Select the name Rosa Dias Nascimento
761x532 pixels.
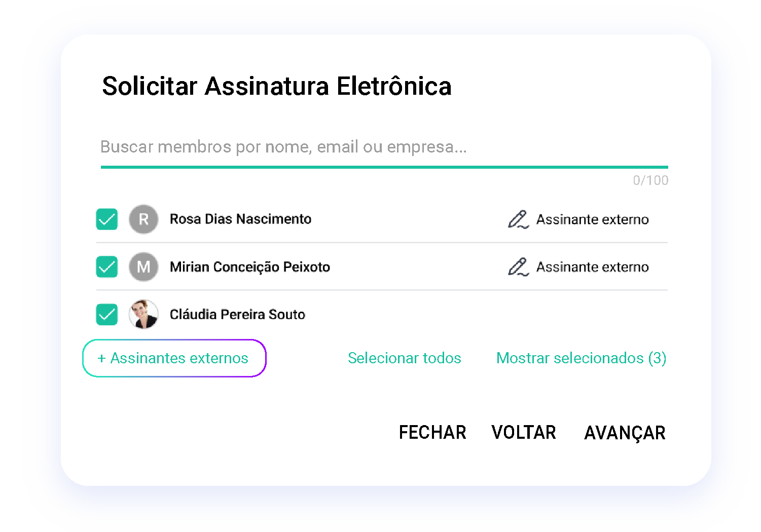click(x=240, y=219)
